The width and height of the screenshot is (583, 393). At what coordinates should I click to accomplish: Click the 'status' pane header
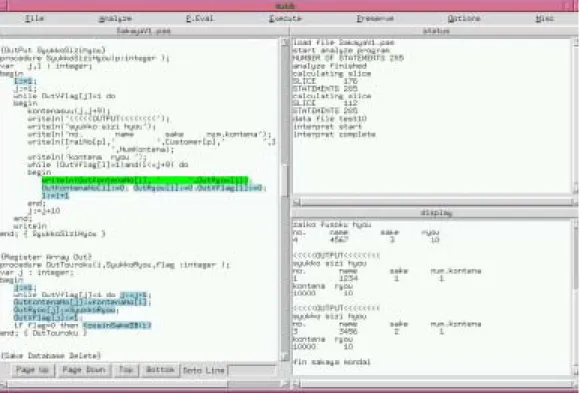[436, 31]
